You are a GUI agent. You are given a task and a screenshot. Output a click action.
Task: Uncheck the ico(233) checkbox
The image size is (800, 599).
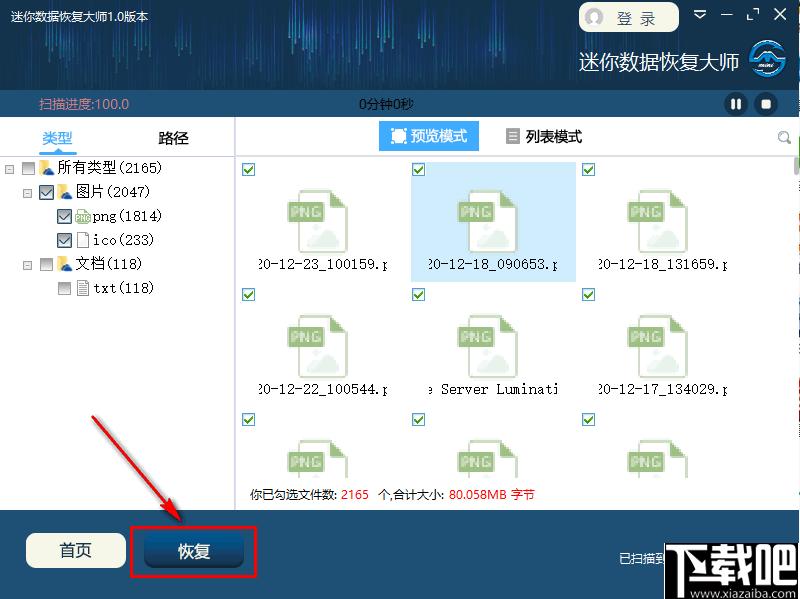pyautogui.click(x=64, y=240)
